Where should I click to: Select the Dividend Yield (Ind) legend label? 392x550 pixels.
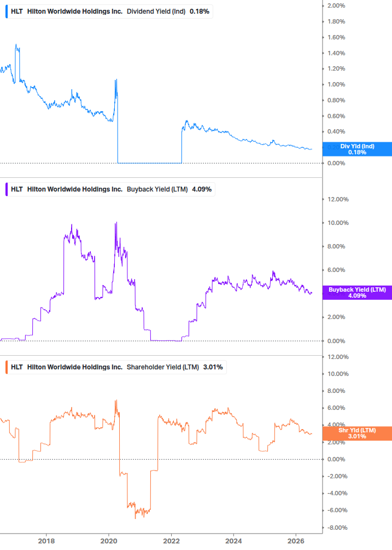click(x=156, y=11)
